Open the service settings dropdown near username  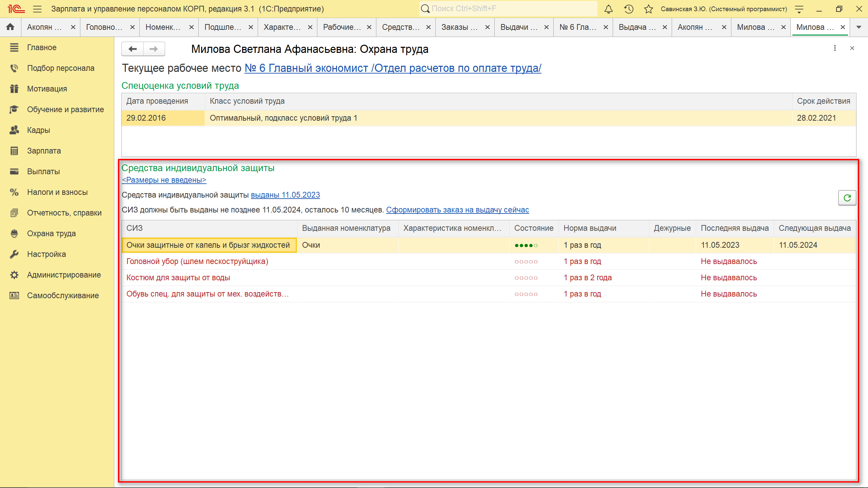pyautogui.click(x=799, y=9)
